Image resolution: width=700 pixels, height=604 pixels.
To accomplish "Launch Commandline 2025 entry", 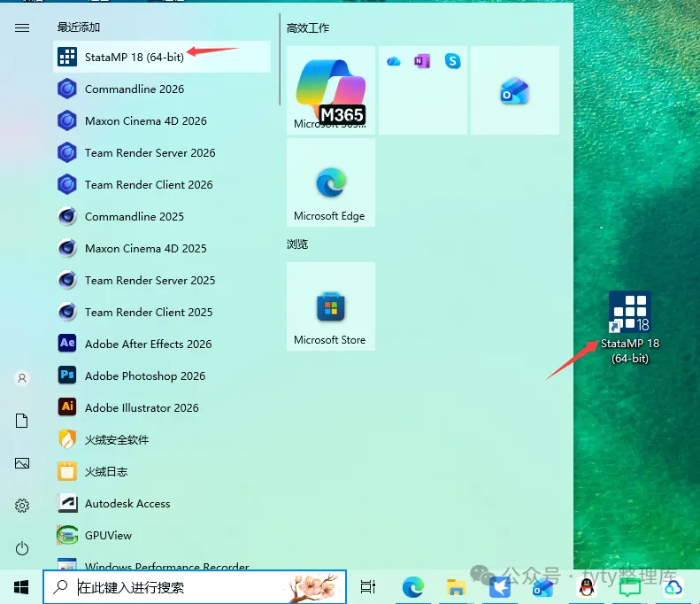I will (x=162, y=216).
